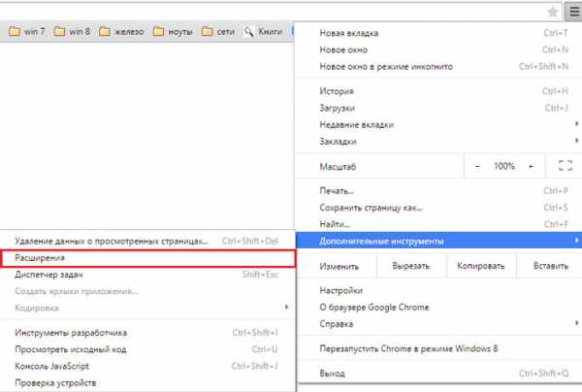582x392 pixels.
Task: Choose Найти... menu entry
Action: pos(438,224)
